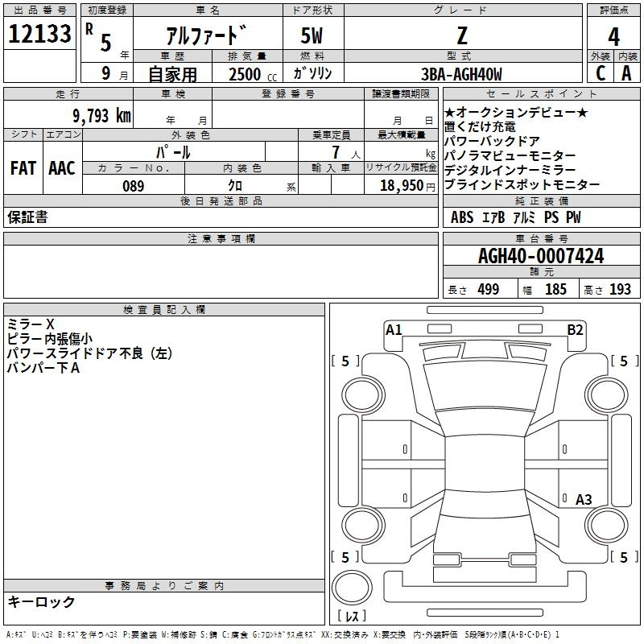The width and height of the screenshot is (644, 644).
Task: Select the 検査員記入欄 section header
Action: click(164, 310)
